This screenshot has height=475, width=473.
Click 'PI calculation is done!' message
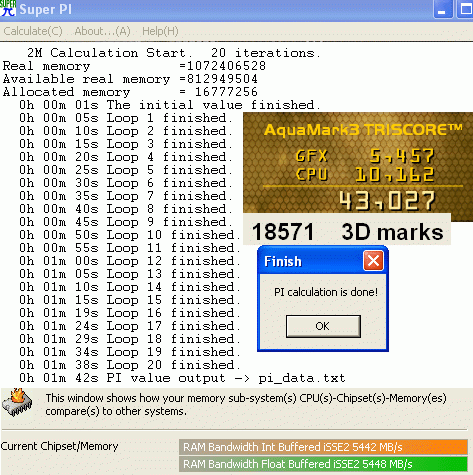coord(326,292)
